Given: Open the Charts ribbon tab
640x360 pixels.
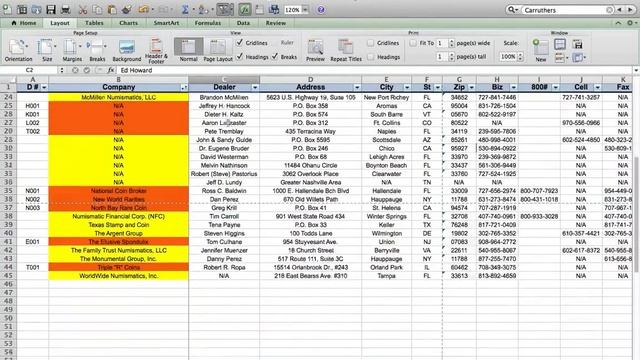Looking at the screenshot, I should coord(129,23).
